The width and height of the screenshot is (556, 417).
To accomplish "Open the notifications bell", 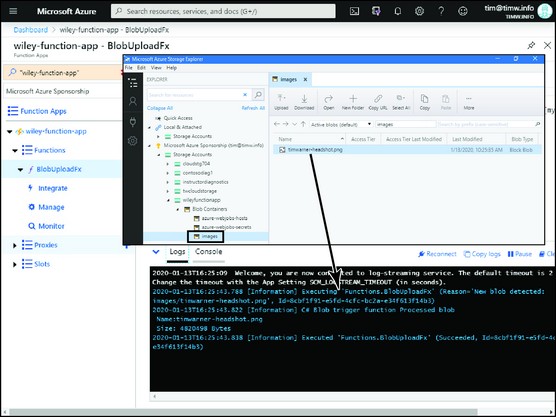I will tap(398, 11).
